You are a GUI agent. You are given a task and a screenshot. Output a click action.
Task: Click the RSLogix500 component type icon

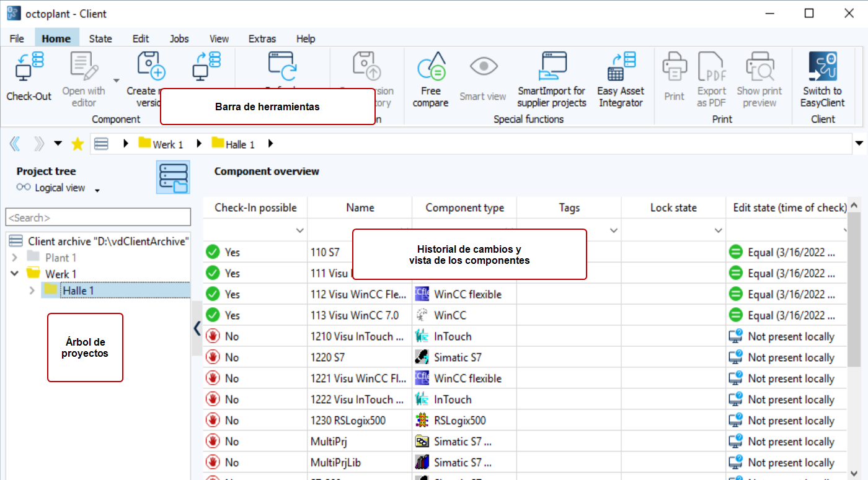click(x=422, y=421)
